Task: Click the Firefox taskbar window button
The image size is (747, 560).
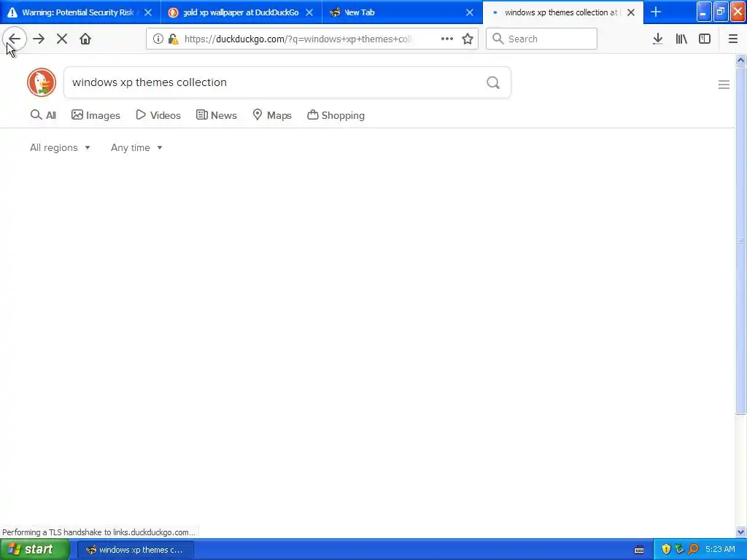Action: (x=136, y=550)
